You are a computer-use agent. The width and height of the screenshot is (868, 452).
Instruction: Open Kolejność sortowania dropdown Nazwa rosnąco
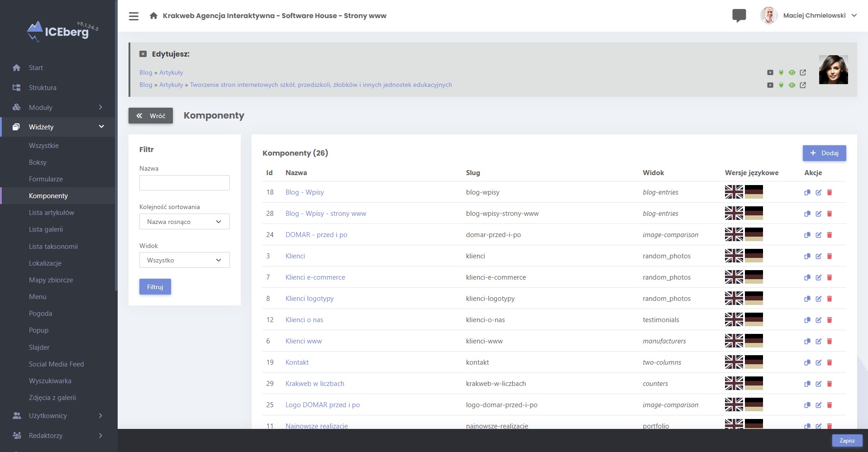185,222
